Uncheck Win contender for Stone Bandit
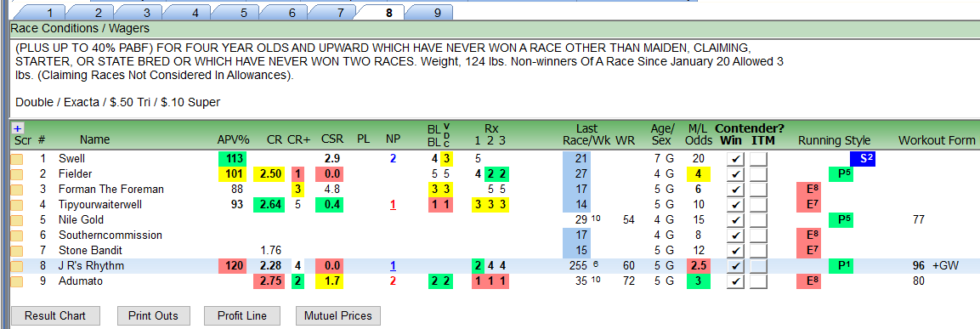This screenshot has width=980, height=329. (735, 251)
